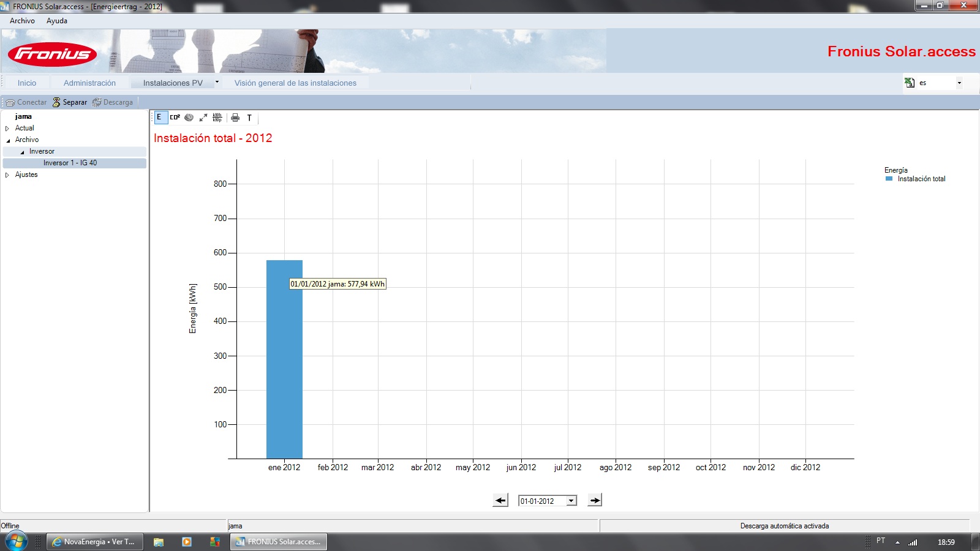Open the Archivo menu
Image resolution: width=980 pixels, height=551 pixels.
(x=23, y=21)
